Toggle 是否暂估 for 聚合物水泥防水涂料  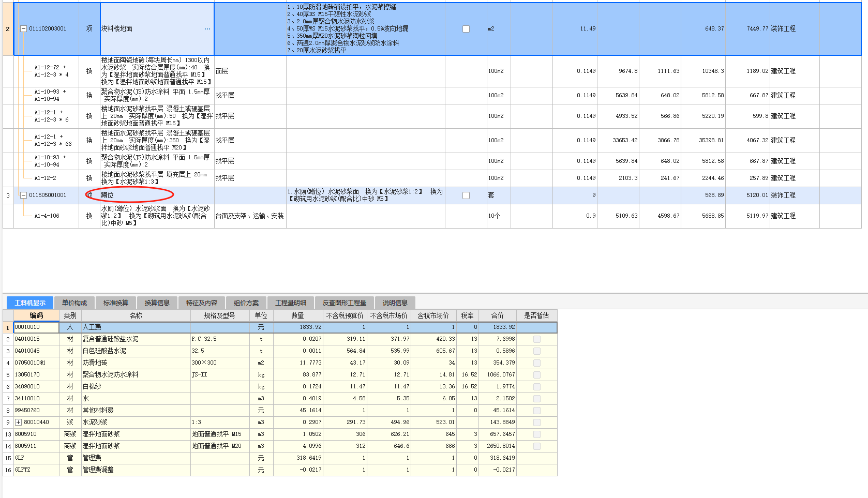(x=537, y=375)
